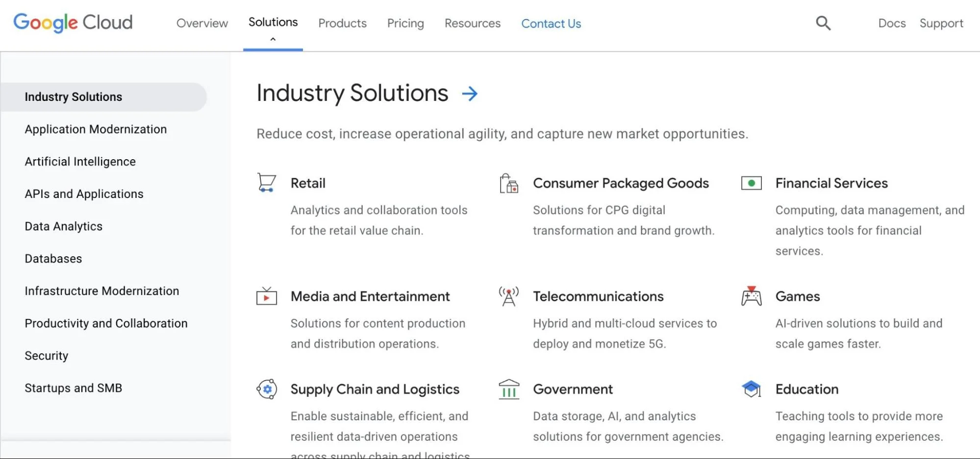980x459 pixels.
Task: Open the Docs link
Action: (892, 23)
